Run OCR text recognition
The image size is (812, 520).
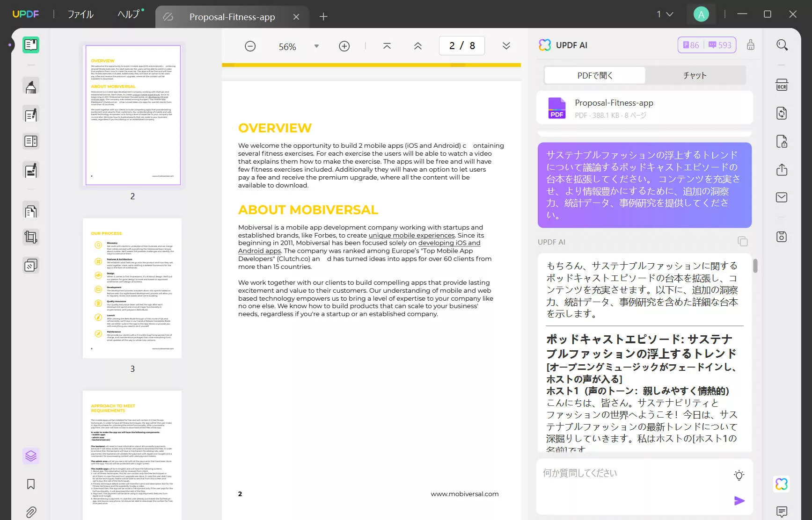[x=782, y=85]
